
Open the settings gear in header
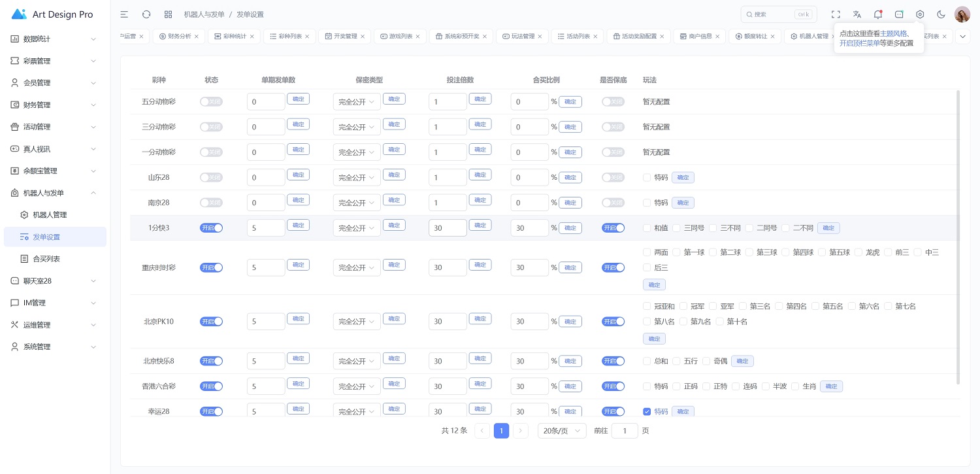pyautogui.click(x=920, y=14)
